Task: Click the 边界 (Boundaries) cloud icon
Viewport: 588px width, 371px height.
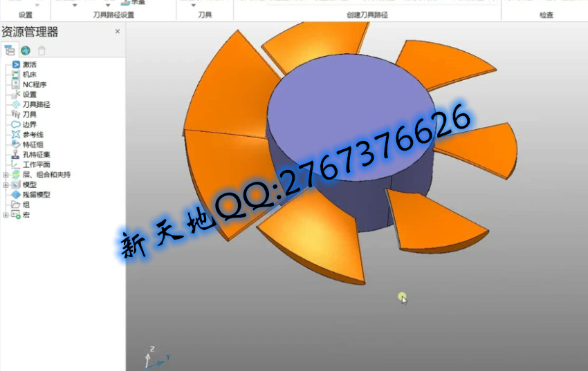Action: 16,124
